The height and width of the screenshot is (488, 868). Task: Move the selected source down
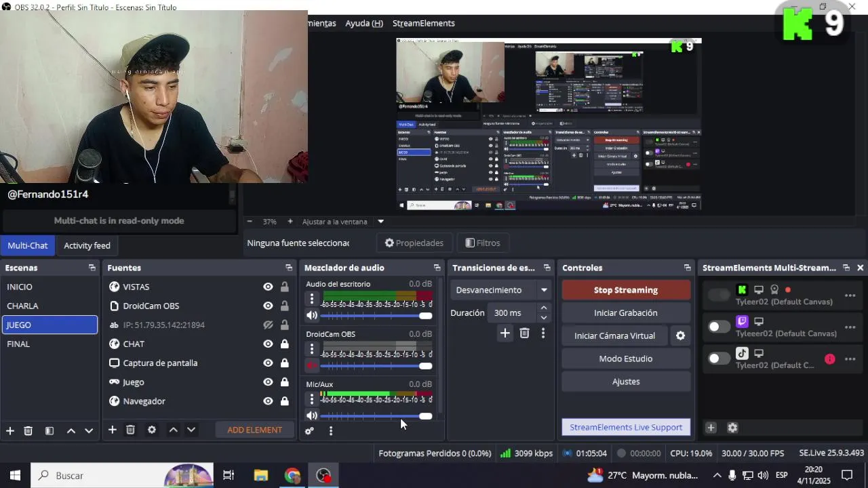click(x=191, y=430)
